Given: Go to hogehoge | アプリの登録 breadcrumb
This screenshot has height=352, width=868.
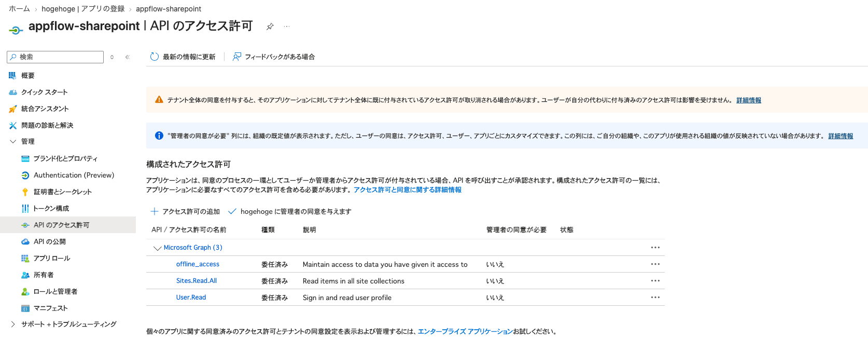Looking at the screenshot, I should [x=83, y=9].
